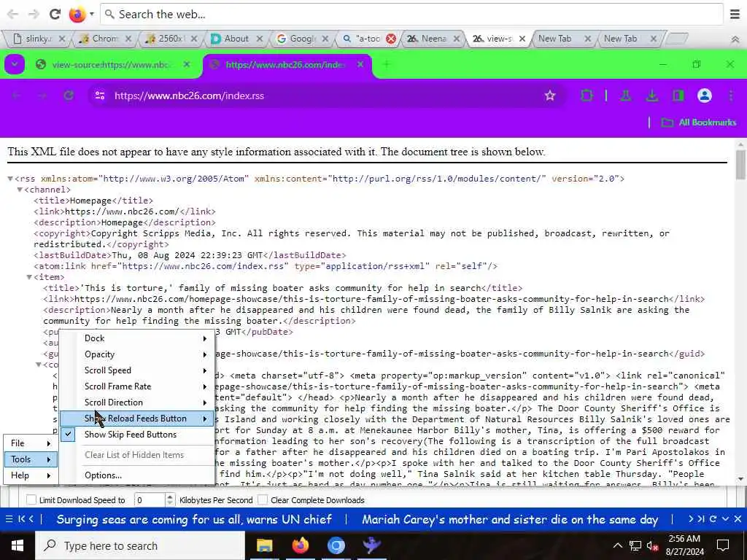Image resolution: width=747 pixels, height=560 pixels.
Task: Skip to next feed in ticker
Action: point(701,519)
